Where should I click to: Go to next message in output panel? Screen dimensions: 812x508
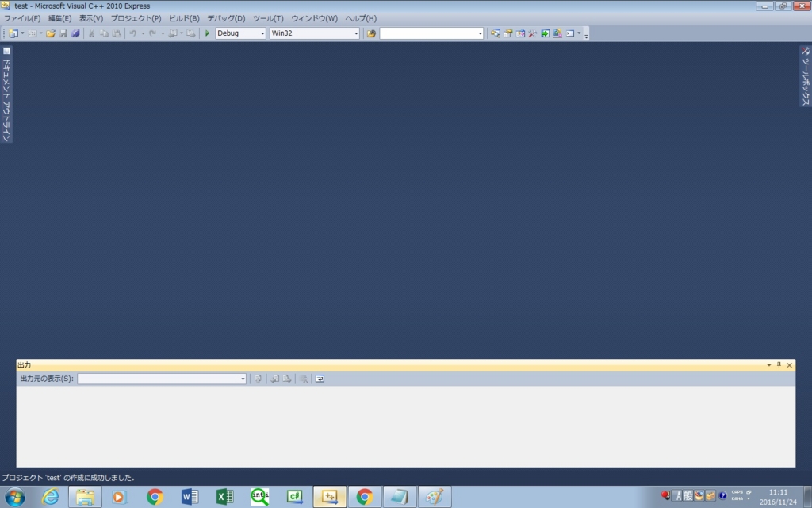287,379
